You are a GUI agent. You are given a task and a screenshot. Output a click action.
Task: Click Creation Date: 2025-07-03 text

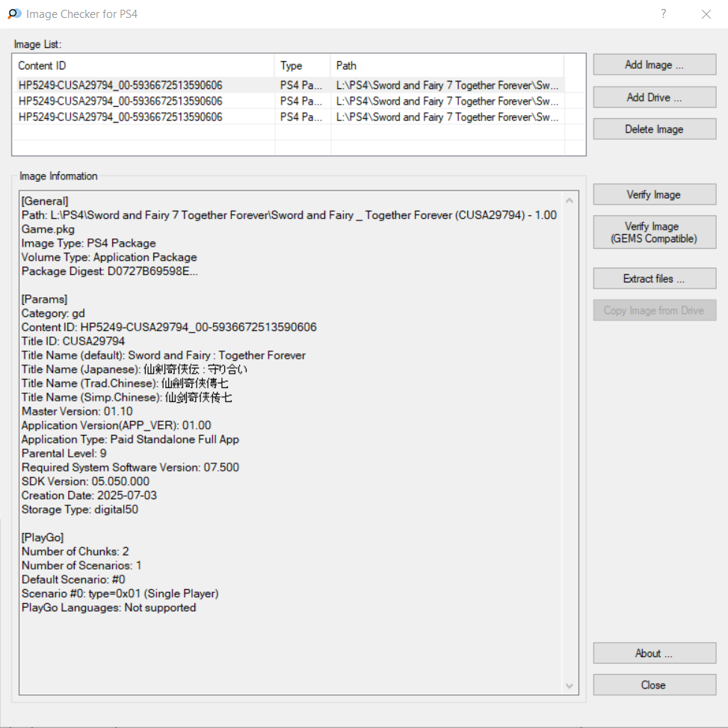89,496
